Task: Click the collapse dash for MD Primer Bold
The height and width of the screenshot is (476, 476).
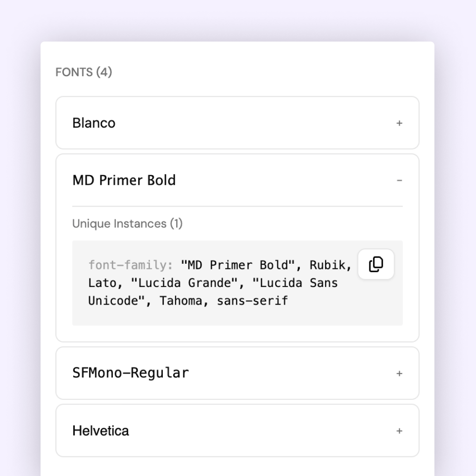Action: [399, 180]
